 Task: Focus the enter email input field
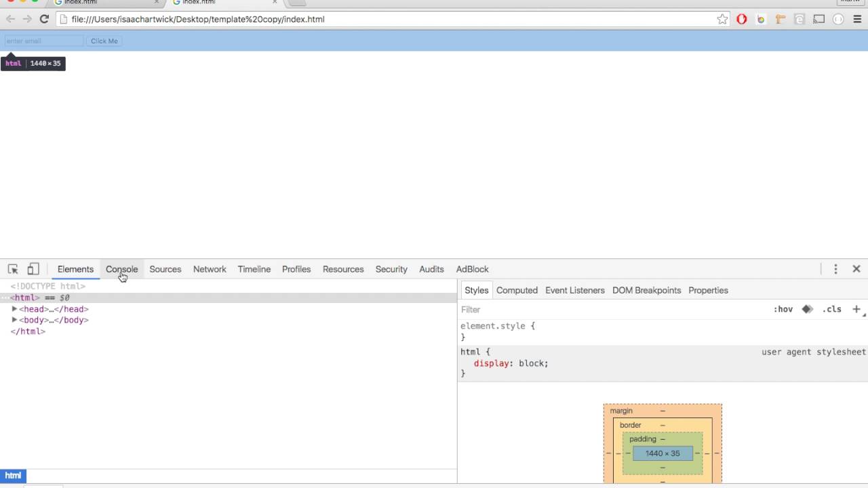pyautogui.click(x=43, y=41)
